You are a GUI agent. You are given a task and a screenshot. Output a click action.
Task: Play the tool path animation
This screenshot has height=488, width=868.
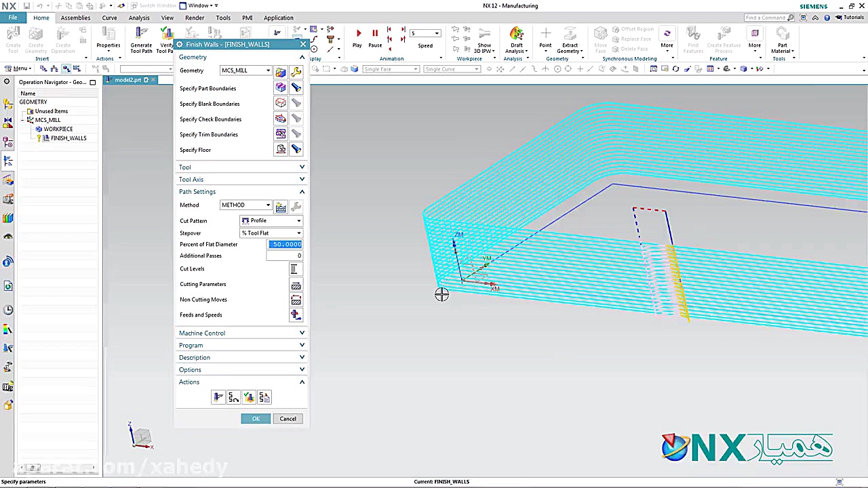click(x=357, y=37)
